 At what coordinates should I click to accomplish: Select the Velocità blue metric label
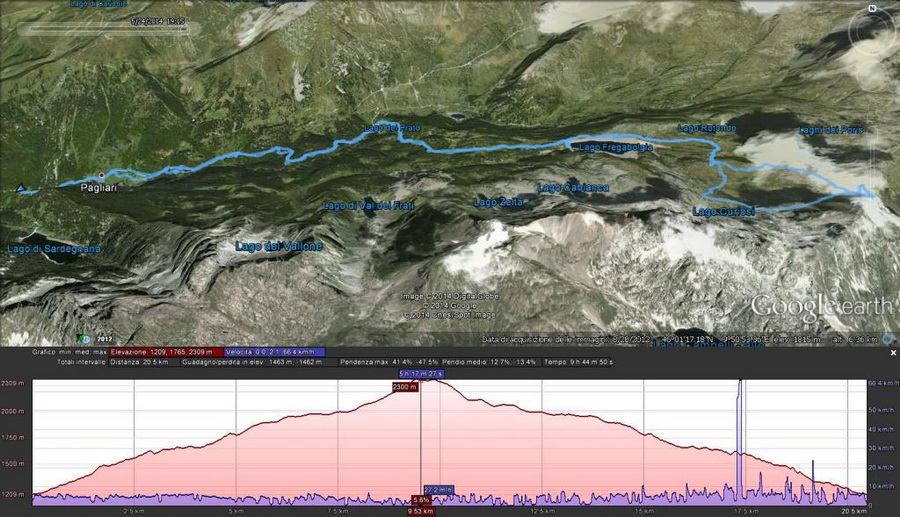[x=274, y=352]
